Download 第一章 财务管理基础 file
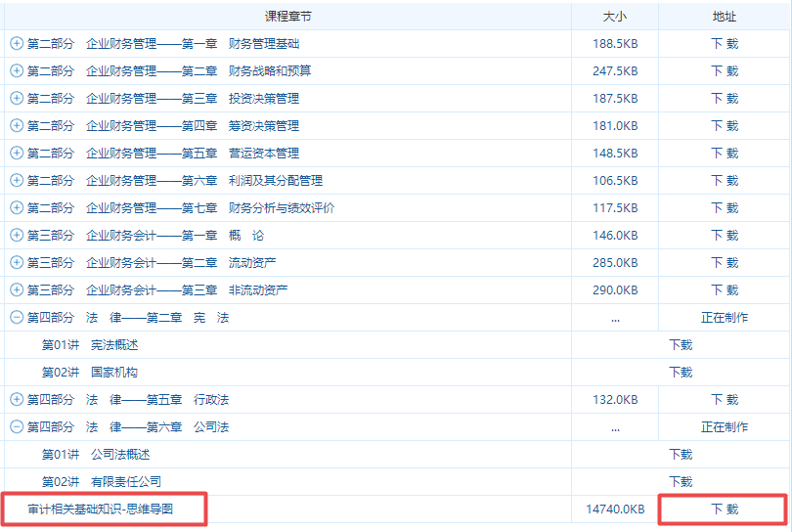 coord(725,44)
